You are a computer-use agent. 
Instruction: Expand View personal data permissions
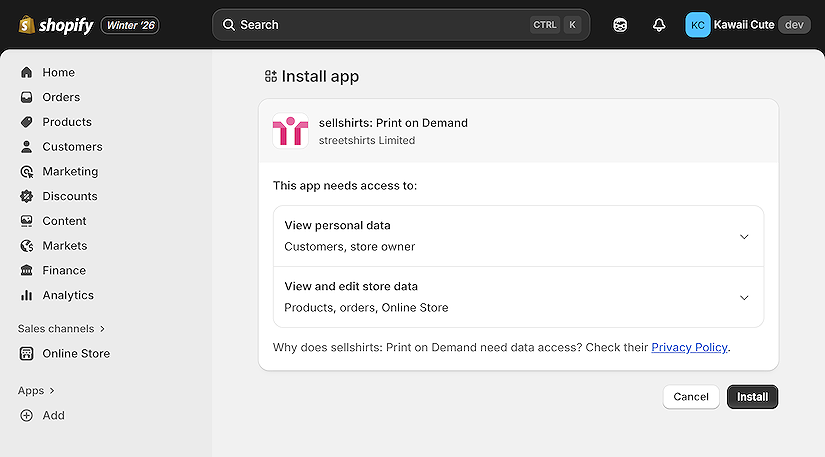pos(743,237)
